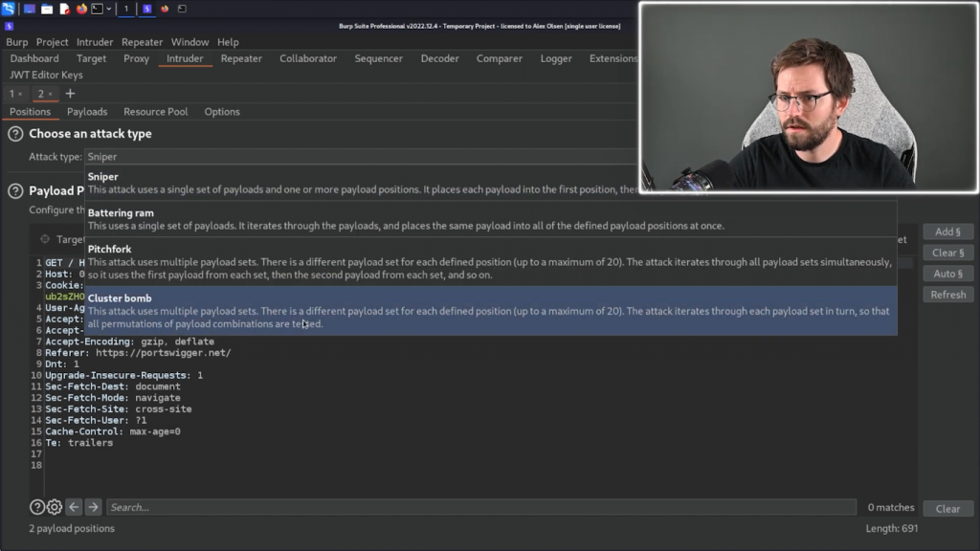Open help for Choose an attack type
Image resolution: width=980 pixels, height=551 pixels.
tap(15, 134)
